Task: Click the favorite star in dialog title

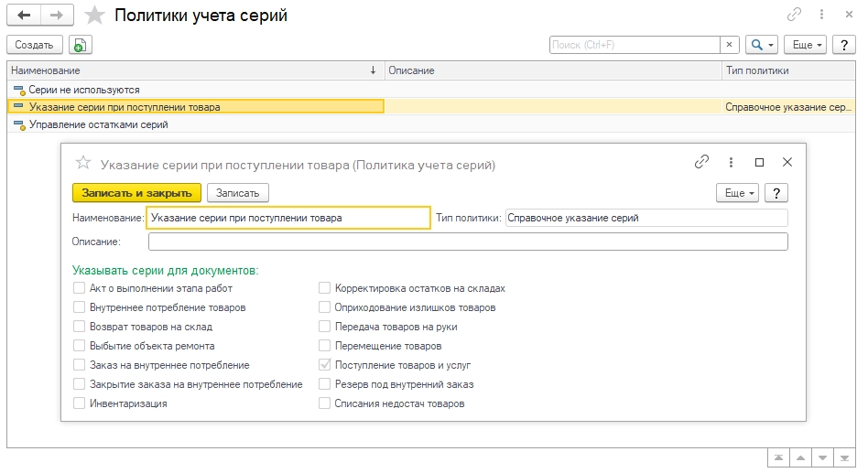Action: click(83, 163)
